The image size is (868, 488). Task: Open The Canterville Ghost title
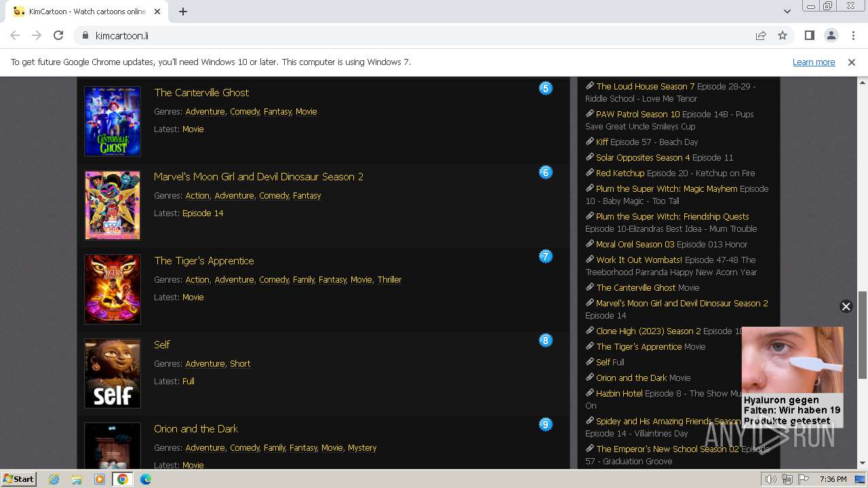point(201,92)
